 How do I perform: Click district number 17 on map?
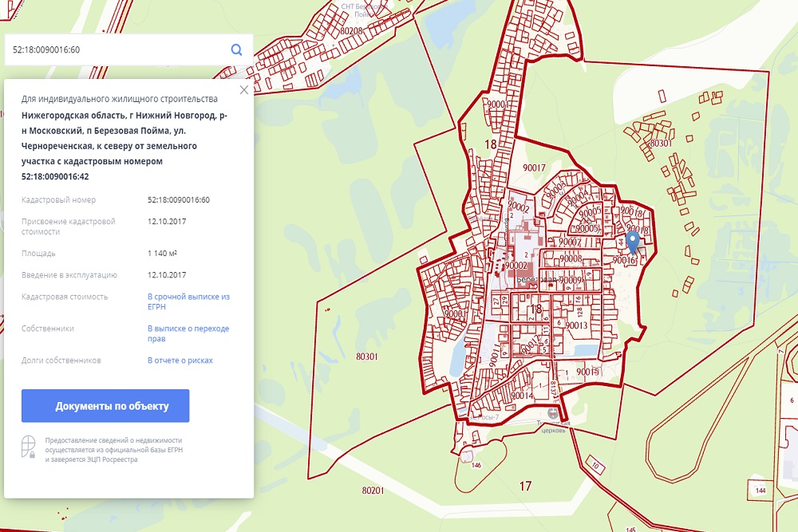525,486
